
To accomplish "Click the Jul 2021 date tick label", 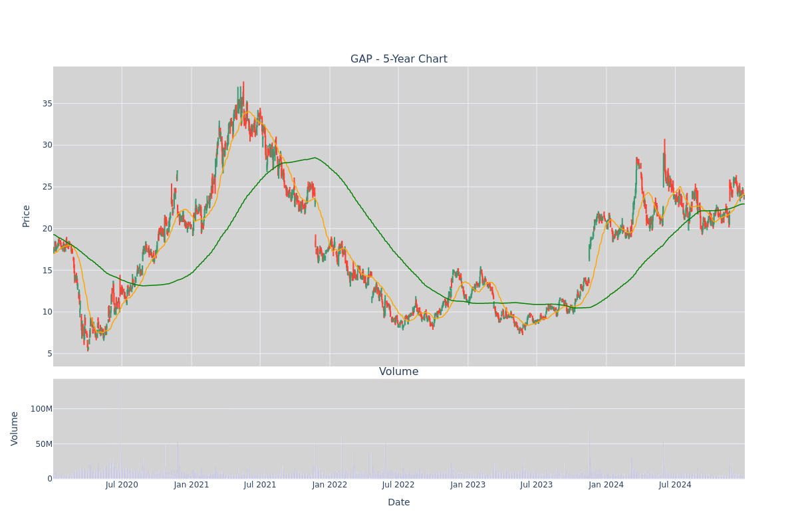I will pos(260,485).
